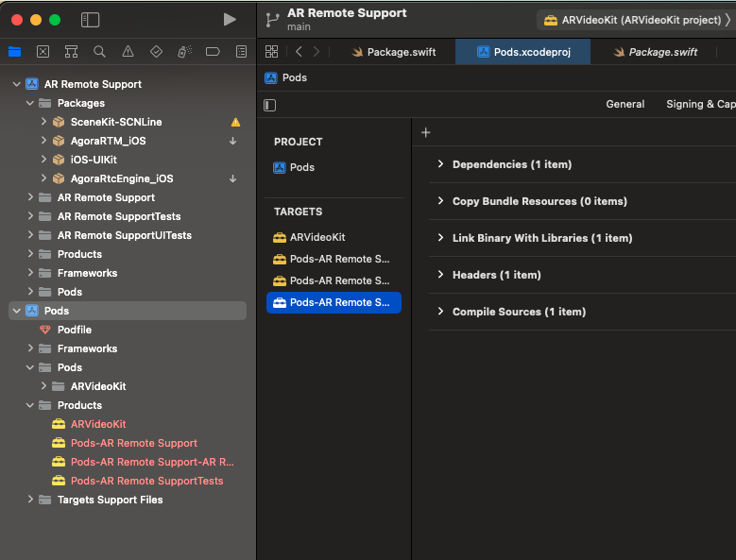Expand the Compile Sources (1 item) phase
This screenshot has height=560, width=736.
tap(440, 311)
